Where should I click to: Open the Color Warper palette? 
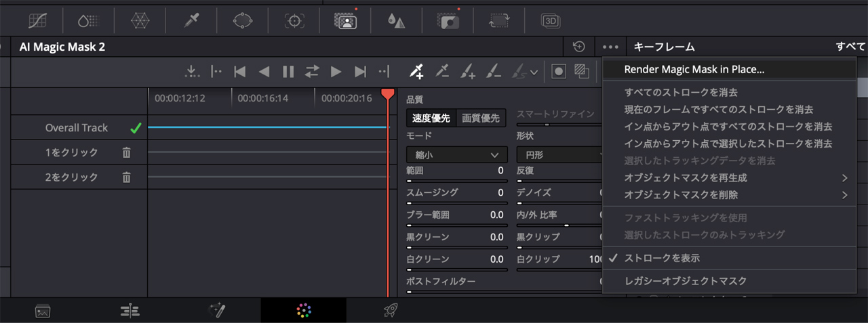tap(140, 20)
